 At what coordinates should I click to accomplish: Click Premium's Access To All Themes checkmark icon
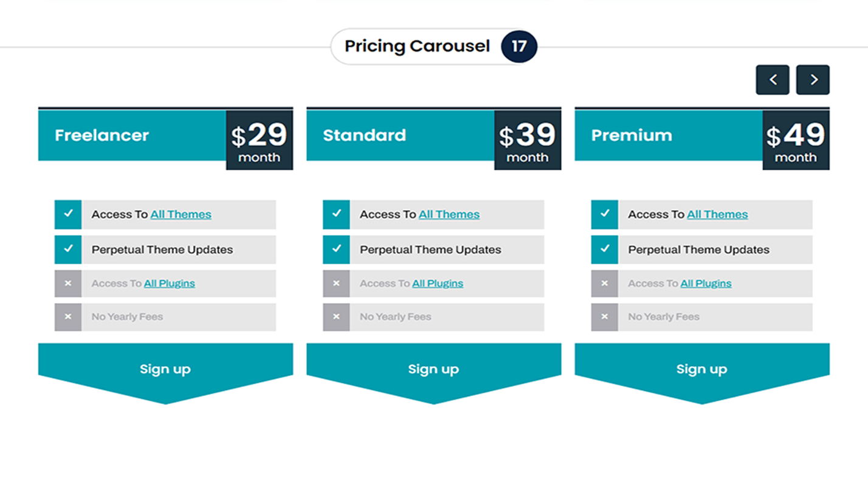click(604, 214)
